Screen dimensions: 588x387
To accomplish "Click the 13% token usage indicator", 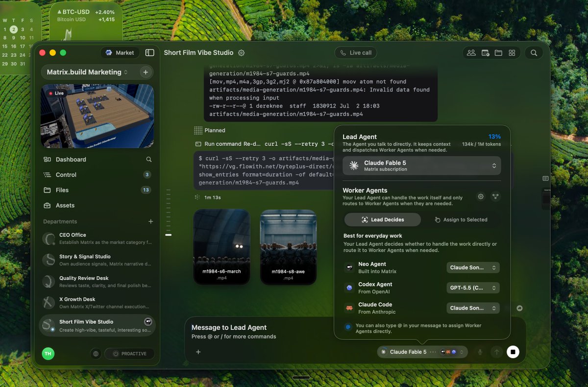I will coord(494,137).
